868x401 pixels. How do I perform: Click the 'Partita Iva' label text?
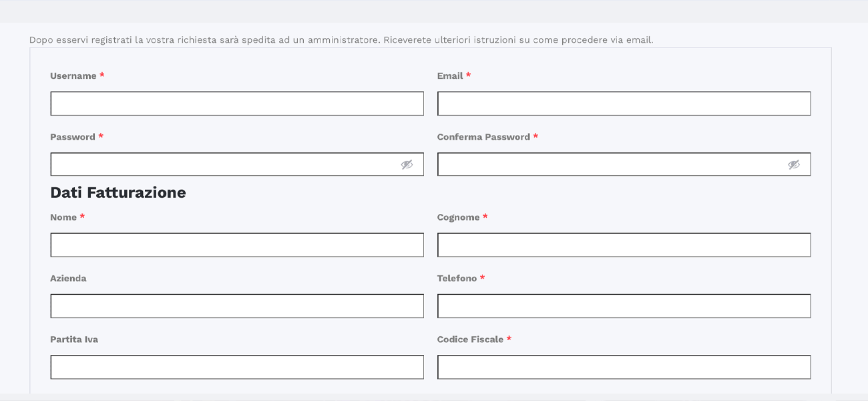click(x=74, y=340)
